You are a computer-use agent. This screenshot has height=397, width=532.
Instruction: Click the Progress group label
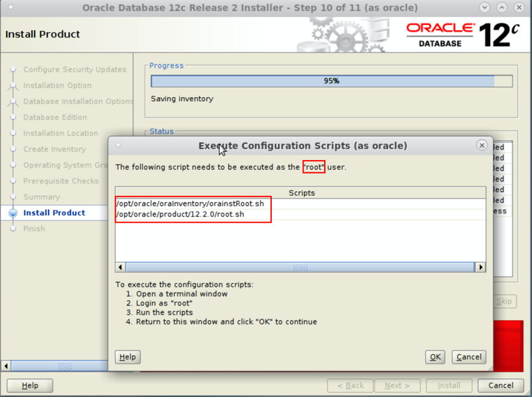pos(166,65)
